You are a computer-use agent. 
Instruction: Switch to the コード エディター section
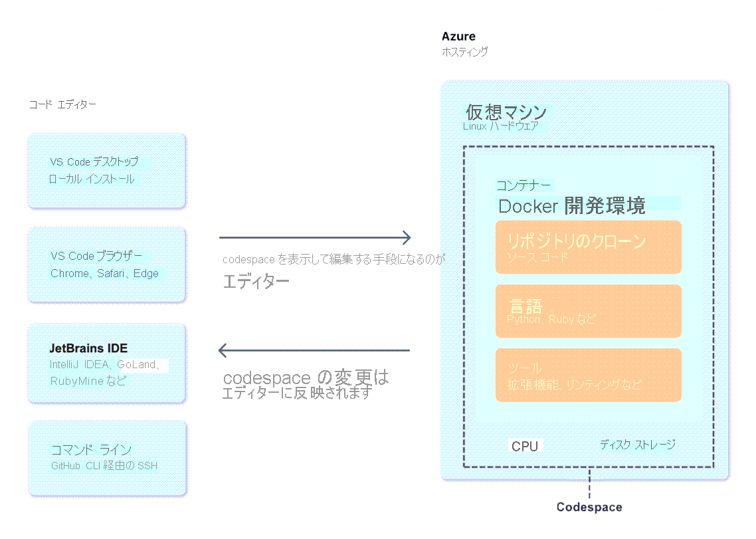(x=63, y=104)
